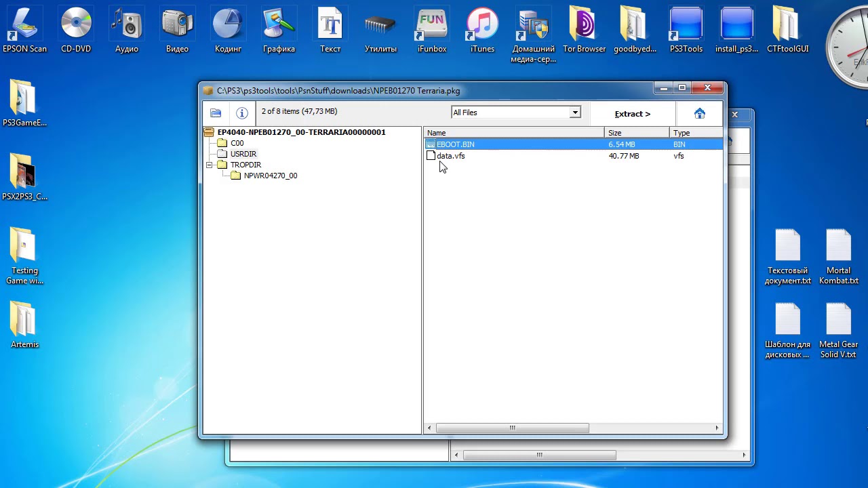Select the Artemis folder icon
868x488 pixels.
point(25,325)
